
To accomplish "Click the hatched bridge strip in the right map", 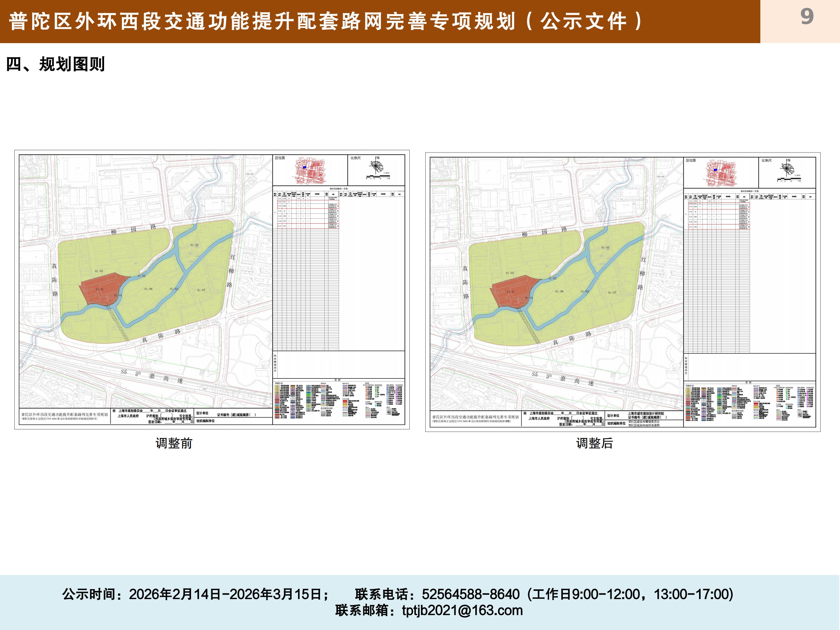I will [x=529, y=326].
